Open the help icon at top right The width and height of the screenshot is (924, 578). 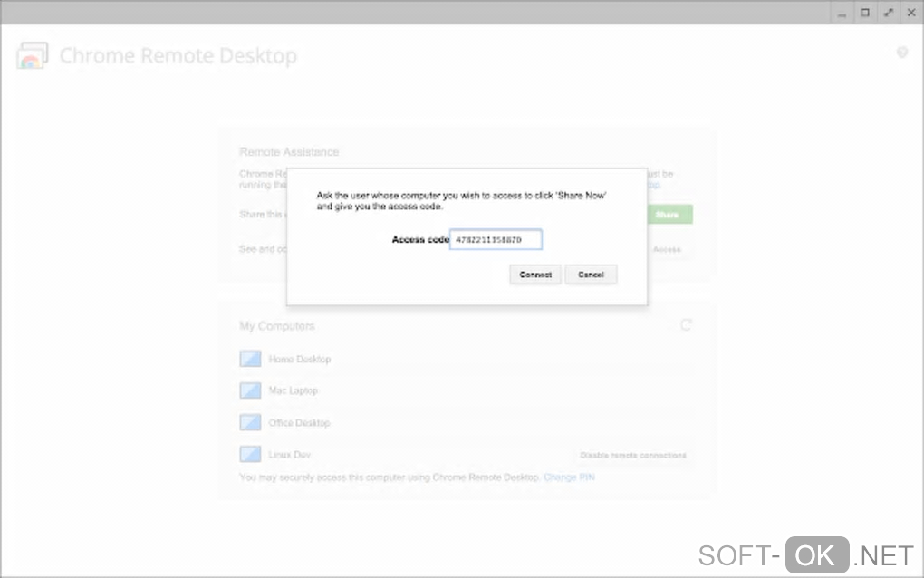tap(902, 53)
